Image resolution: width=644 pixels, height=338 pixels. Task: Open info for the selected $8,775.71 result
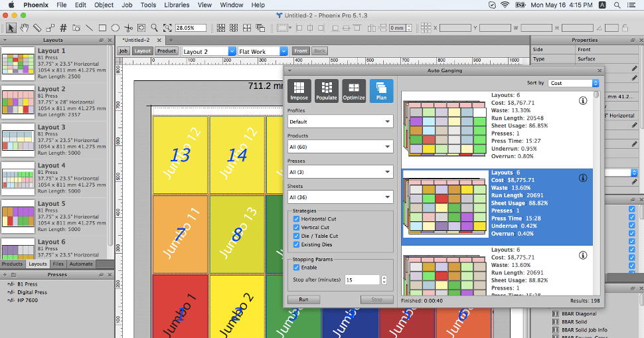coord(582,178)
